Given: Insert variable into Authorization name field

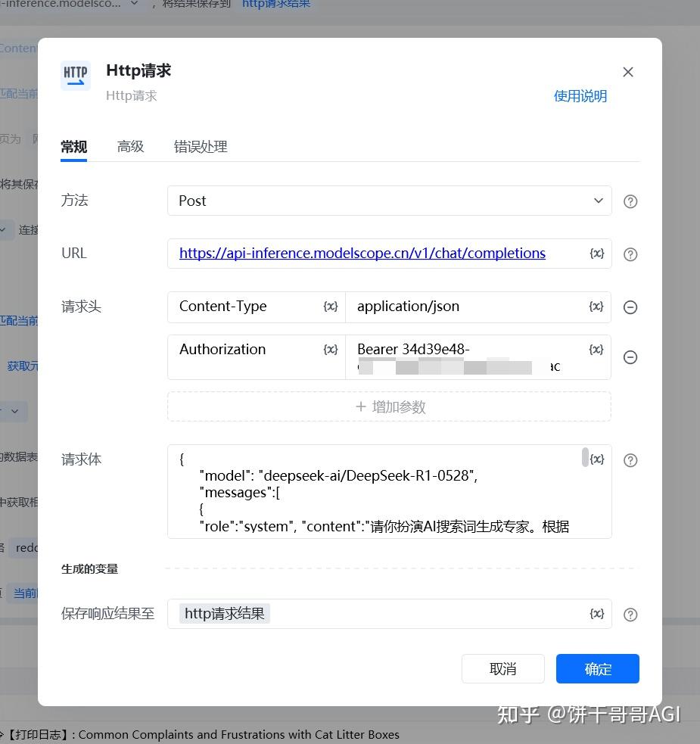Looking at the screenshot, I should (x=330, y=350).
